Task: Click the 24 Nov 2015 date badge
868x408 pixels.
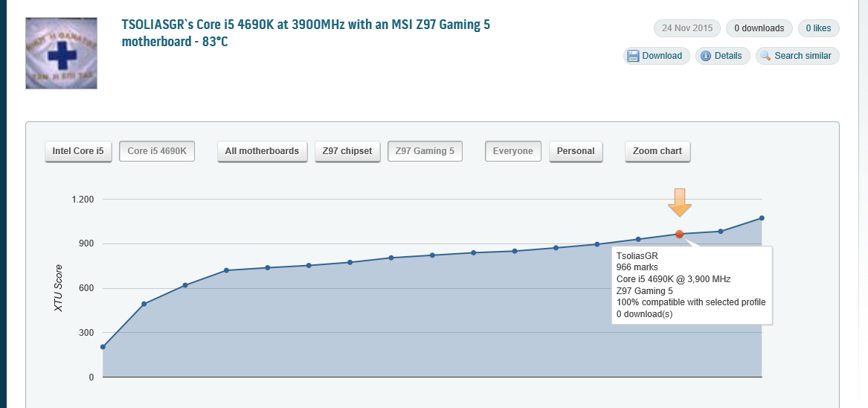Action: coord(687,28)
